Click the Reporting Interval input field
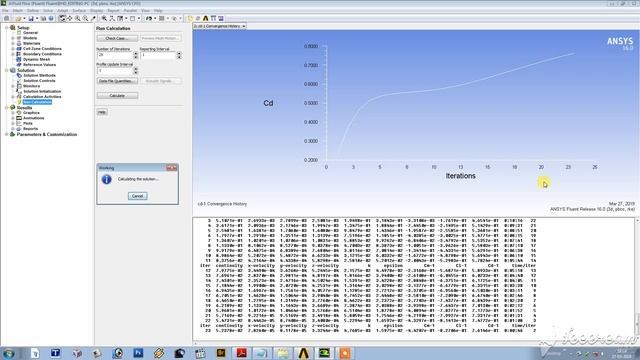640x360 pixels. click(x=158, y=55)
